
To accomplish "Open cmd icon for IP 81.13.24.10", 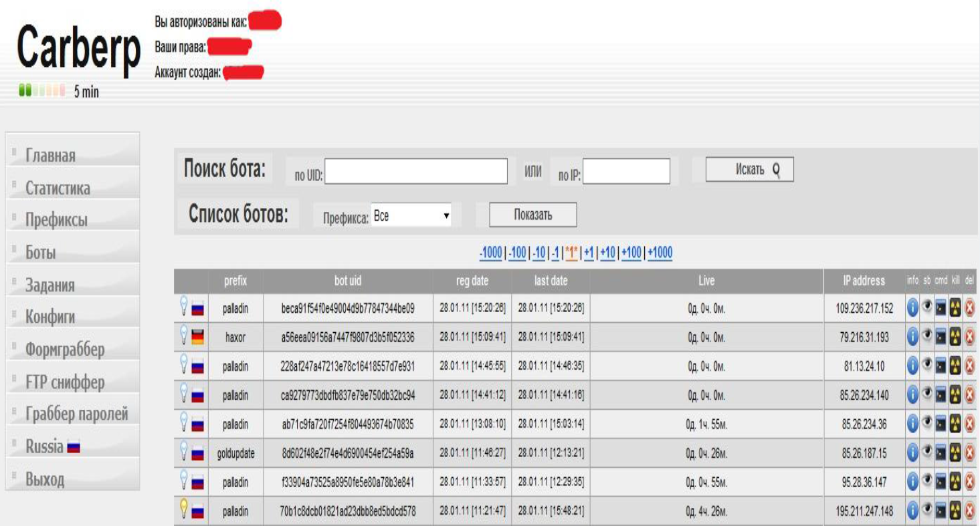I will [x=941, y=366].
